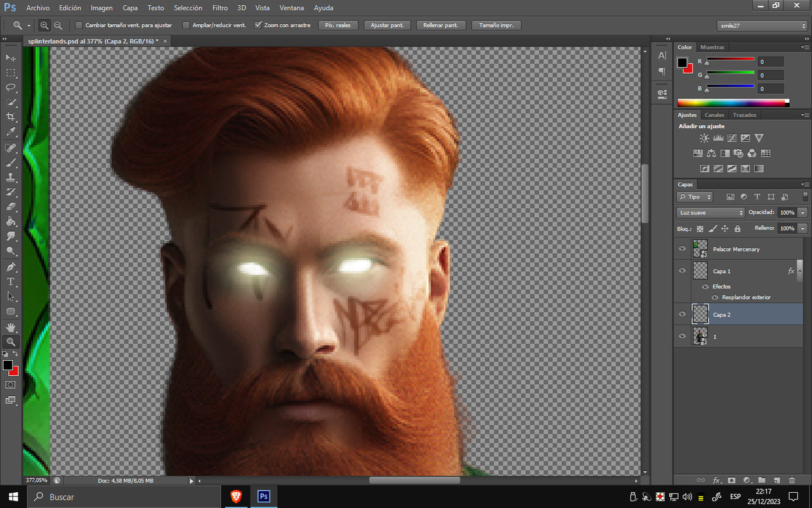Select the Quick Selection tool
This screenshot has width=812, height=508.
pos(11,102)
